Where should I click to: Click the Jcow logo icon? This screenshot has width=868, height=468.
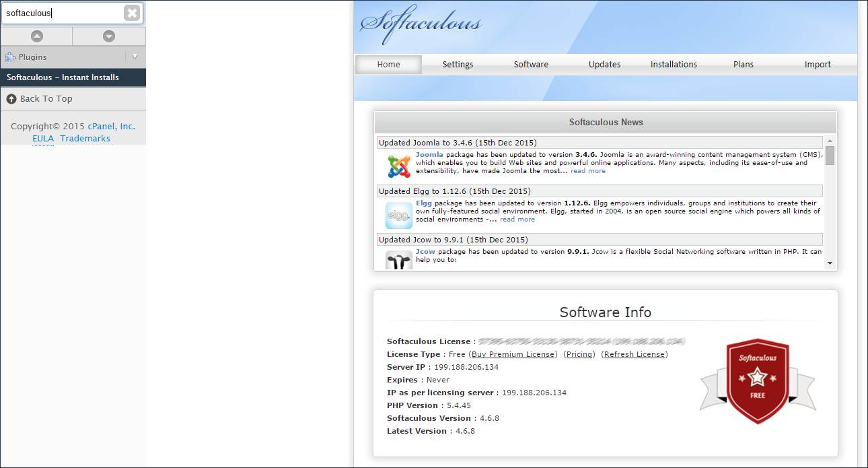399,261
